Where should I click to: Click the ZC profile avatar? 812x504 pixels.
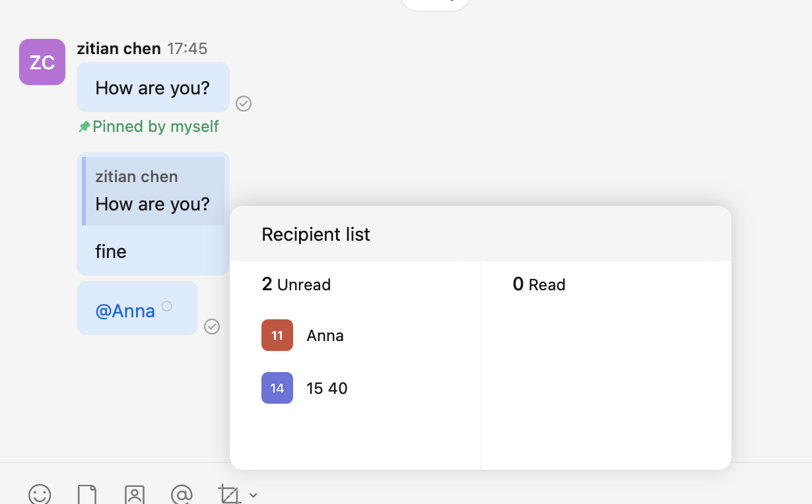click(42, 62)
